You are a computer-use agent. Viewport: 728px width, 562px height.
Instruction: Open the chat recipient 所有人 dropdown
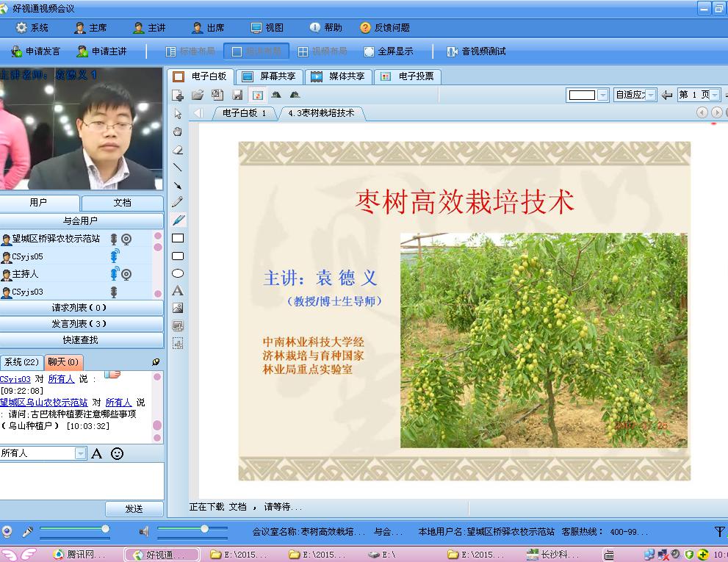point(80,453)
